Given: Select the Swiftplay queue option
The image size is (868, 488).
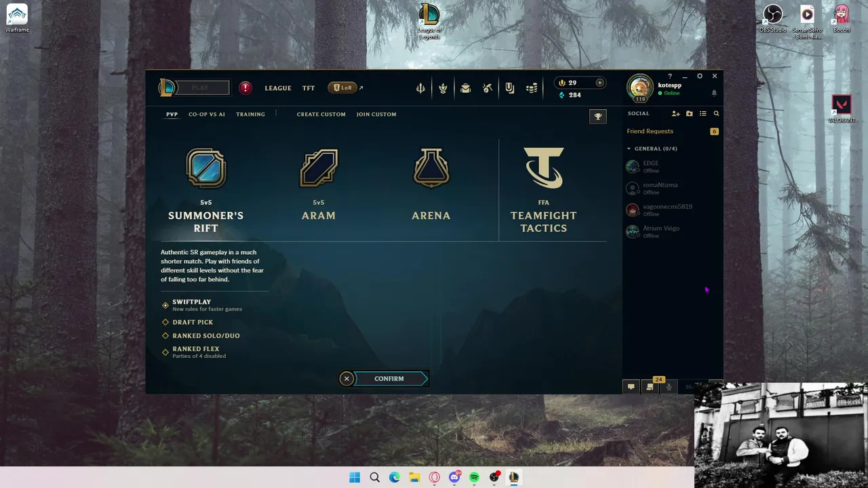Looking at the screenshot, I should (202, 305).
